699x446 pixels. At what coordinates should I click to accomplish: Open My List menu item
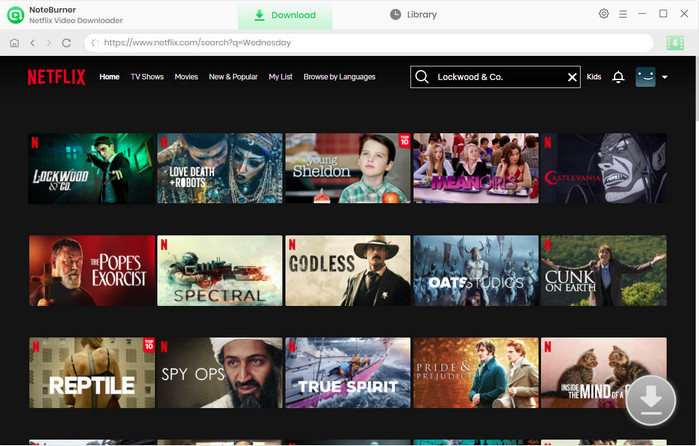click(x=280, y=77)
